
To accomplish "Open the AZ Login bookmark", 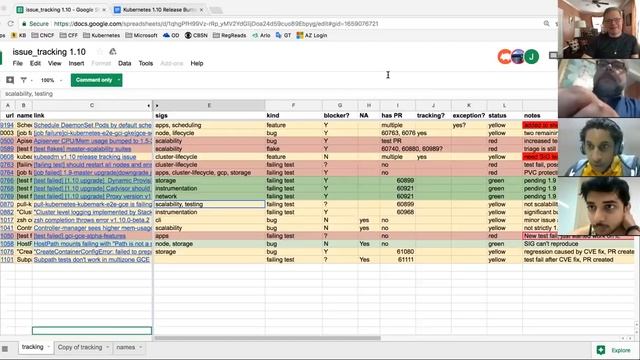I will click(312, 36).
